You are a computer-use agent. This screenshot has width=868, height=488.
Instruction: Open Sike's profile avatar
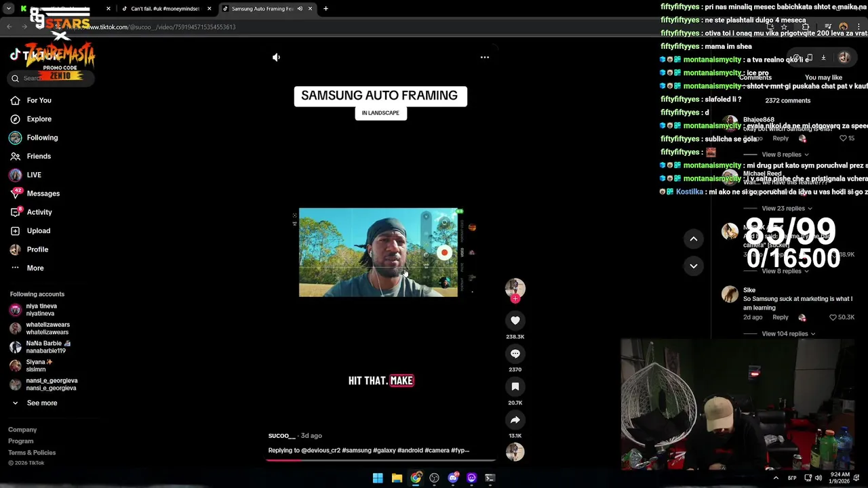730,294
